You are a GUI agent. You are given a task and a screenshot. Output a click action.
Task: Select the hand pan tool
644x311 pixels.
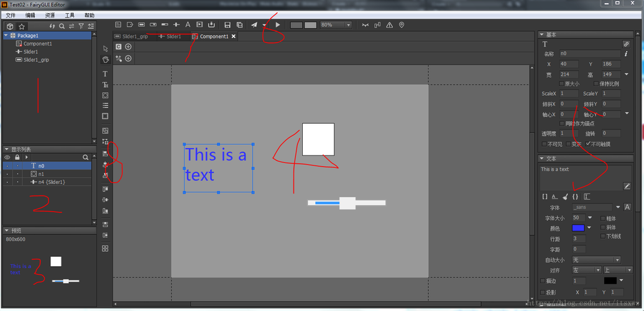(x=105, y=60)
